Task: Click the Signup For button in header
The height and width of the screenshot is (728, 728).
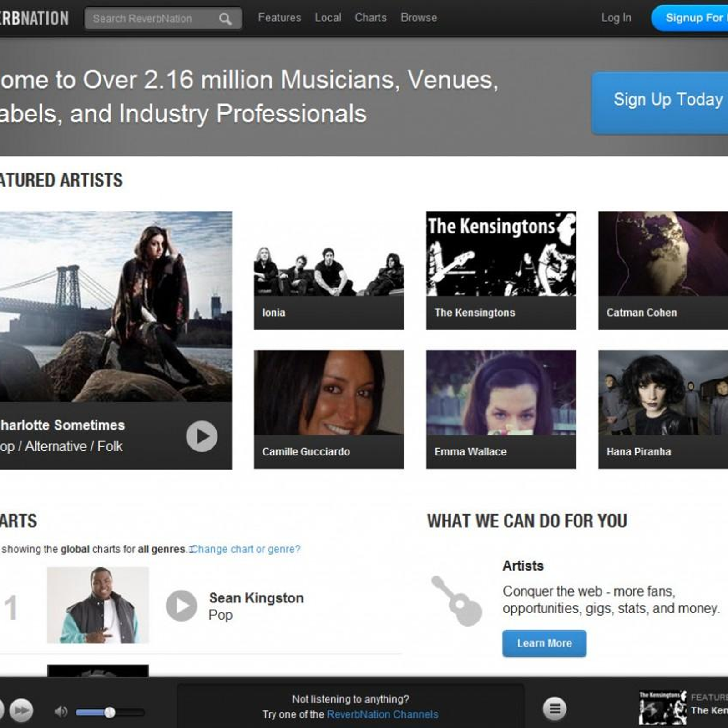Action: pyautogui.click(x=690, y=18)
